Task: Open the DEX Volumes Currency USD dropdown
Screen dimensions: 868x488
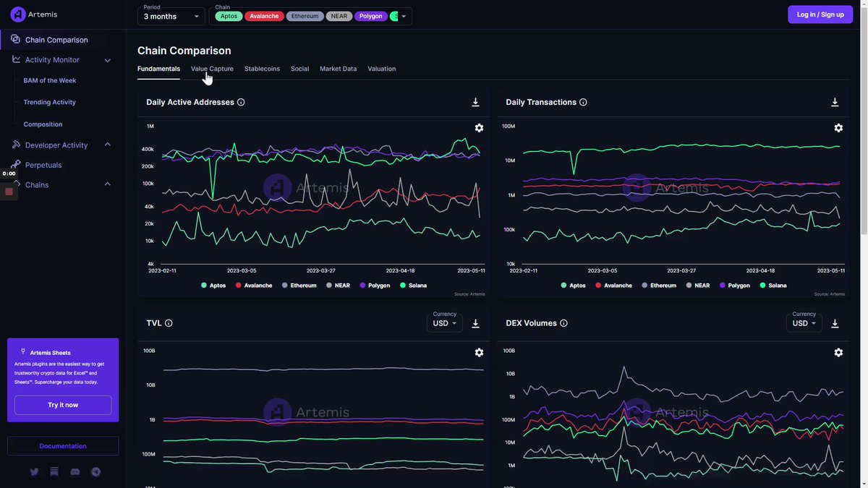Action: [x=804, y=323]
